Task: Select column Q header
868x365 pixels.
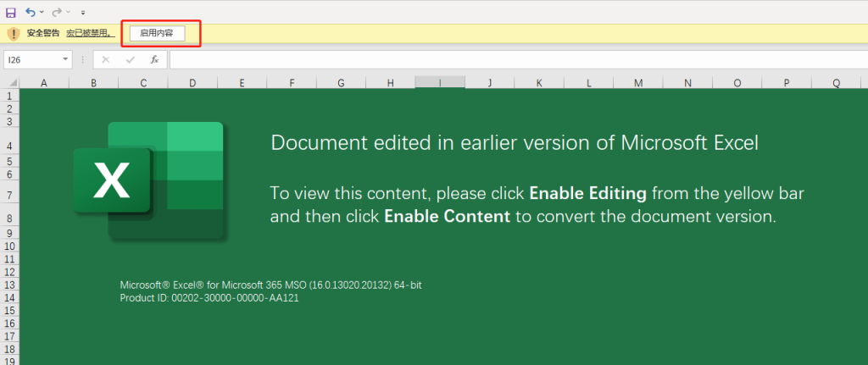Action: pyautogui.click(x=836, y=83)
